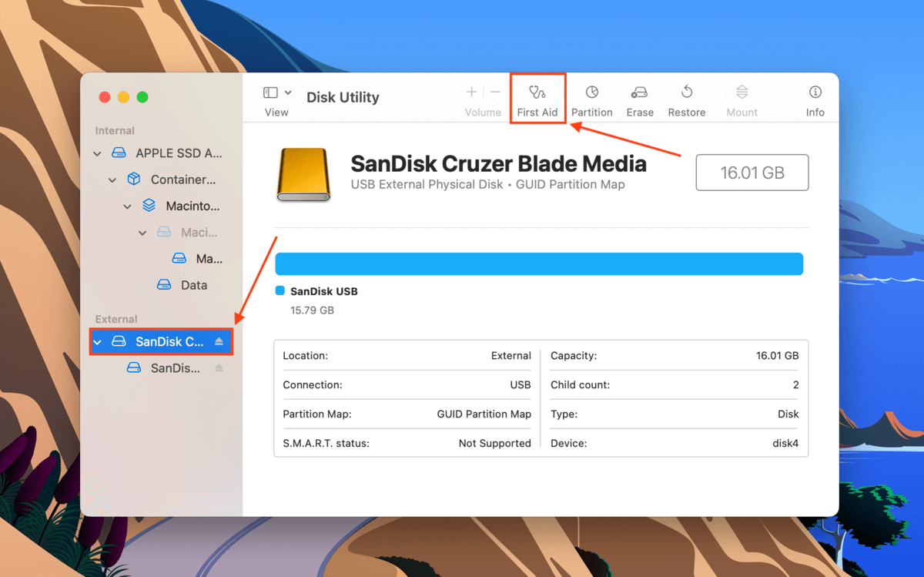The width and height of the screenshot is (924, 577).
Task: Click the Internal section header
Action: click(x=115, y=131)
